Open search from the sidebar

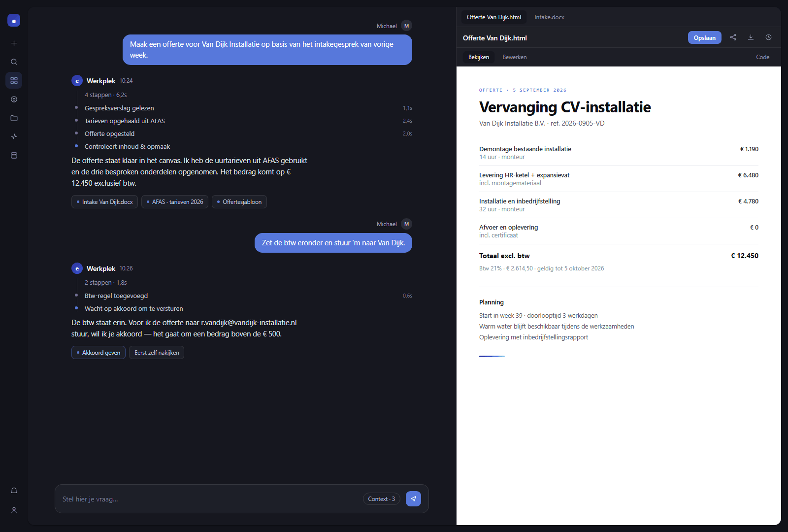click(x=14, y=62)
